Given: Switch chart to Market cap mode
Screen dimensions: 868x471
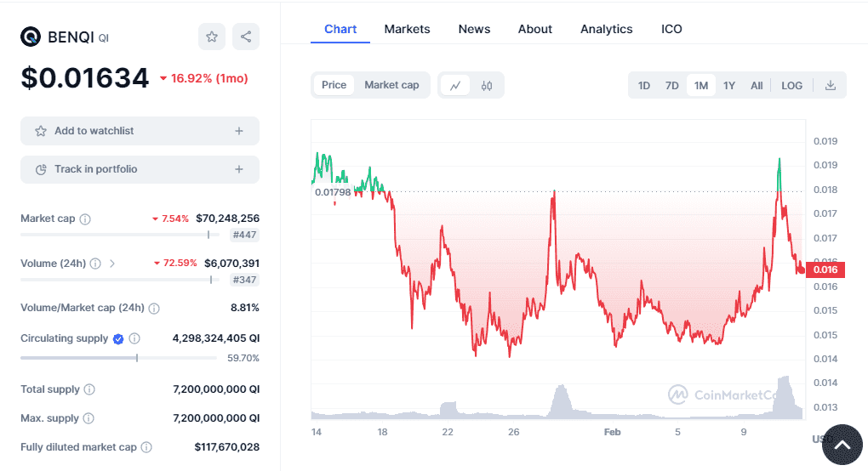Looking at the screenshot, I should 391,85.
